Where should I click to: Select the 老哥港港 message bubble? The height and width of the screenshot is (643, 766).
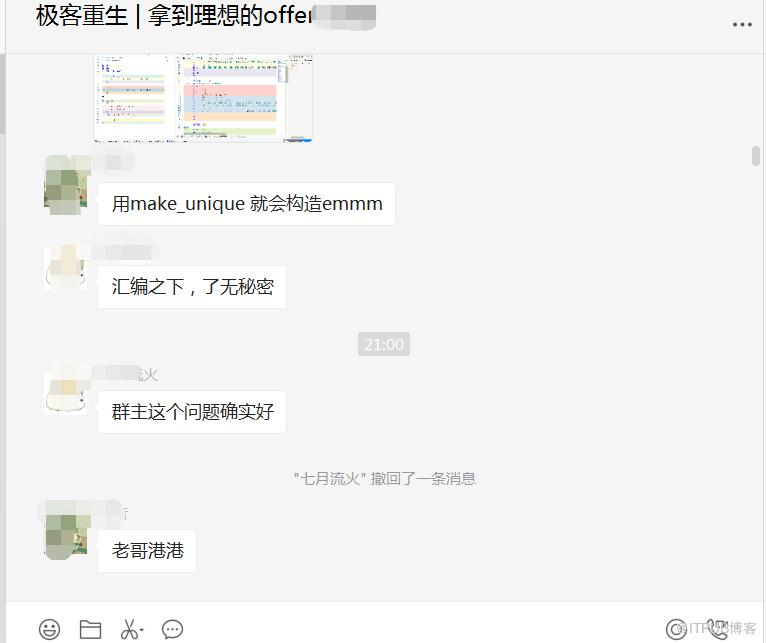pos(147,551)
